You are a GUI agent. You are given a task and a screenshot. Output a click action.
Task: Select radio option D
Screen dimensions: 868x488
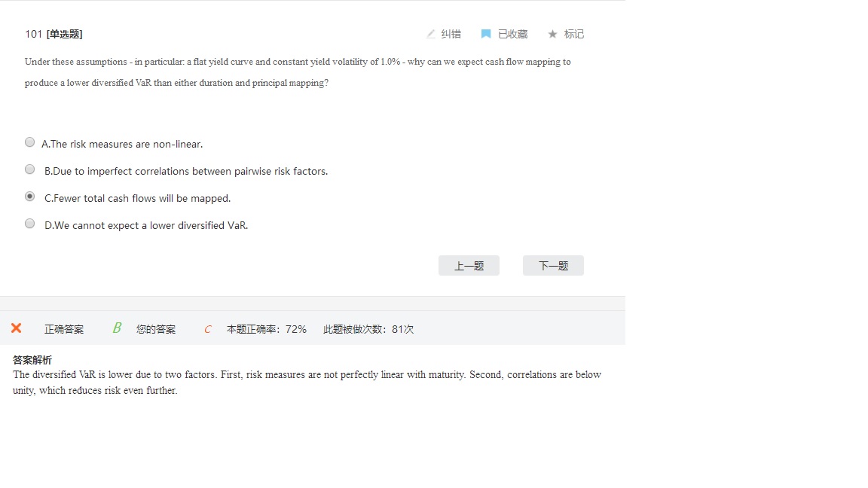[x=30, y=224]
